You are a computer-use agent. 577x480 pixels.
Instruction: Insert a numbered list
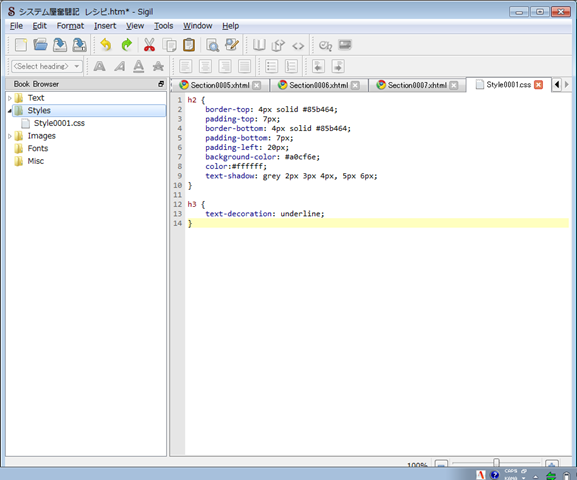(291, 66)
